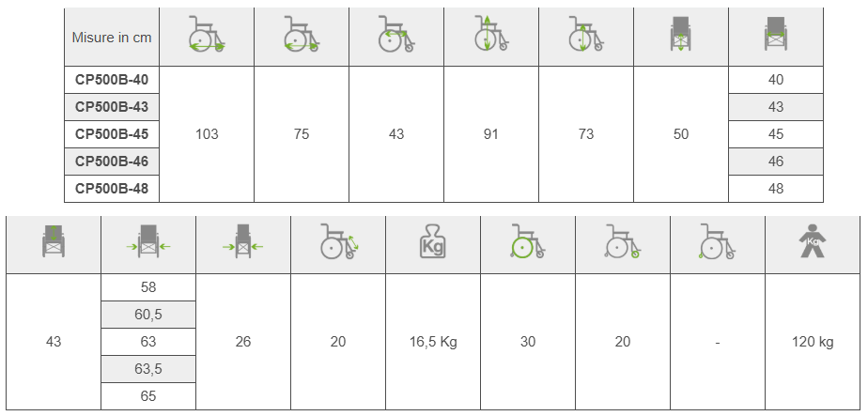
Task: Click the 120 kg max load value
Action: tap(813, 342)
